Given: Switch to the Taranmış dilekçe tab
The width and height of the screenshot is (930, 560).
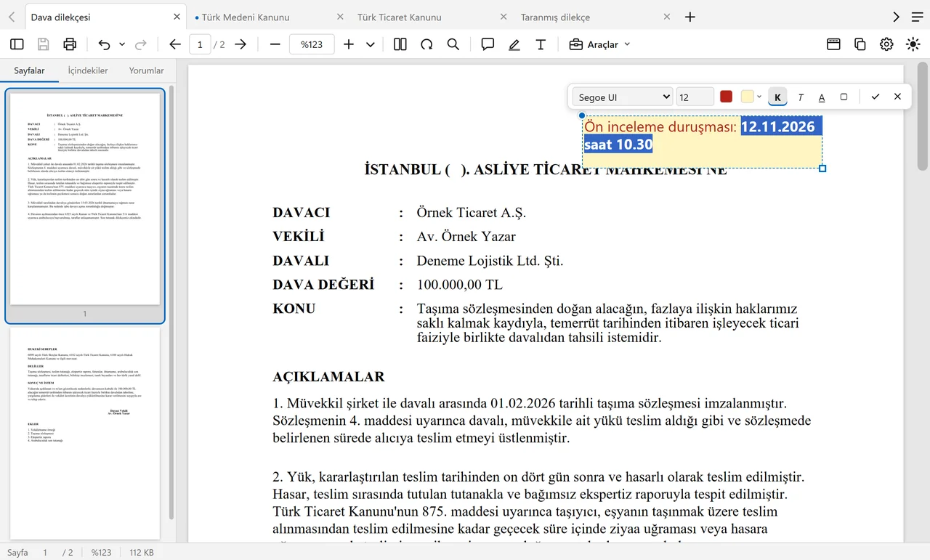Looking at the screenshot, I should coord(555,17).
